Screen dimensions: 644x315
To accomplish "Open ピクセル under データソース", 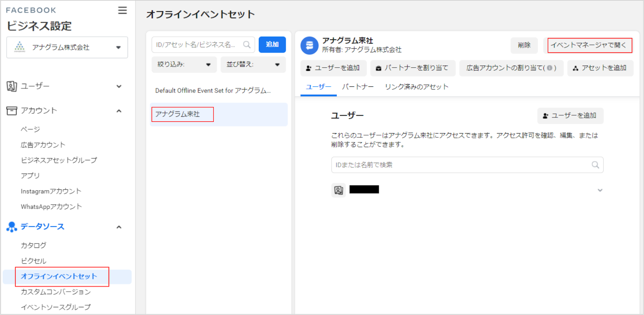I will pyautogui.click(x=33, y=261).
